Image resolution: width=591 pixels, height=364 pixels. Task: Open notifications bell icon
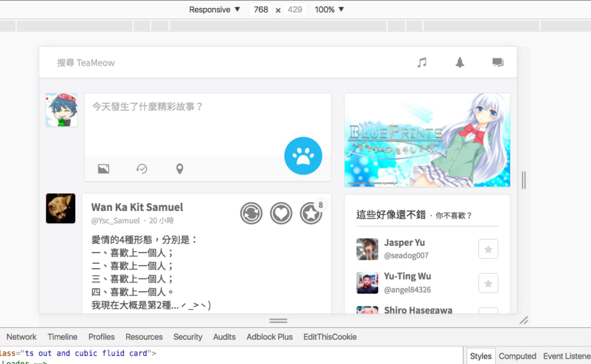coord(460,63)
